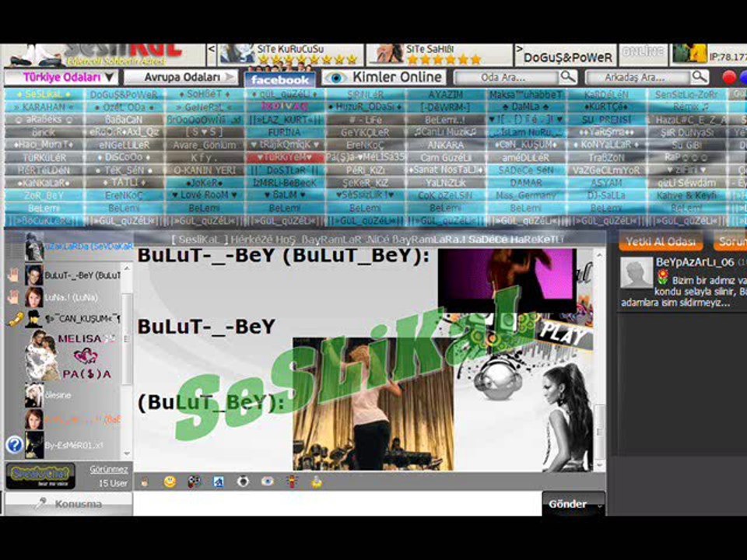The height and width of the screenshot is (560, 747).
Task: Click chat window vertical scrollbar thumb
Action: click(599, 432)
